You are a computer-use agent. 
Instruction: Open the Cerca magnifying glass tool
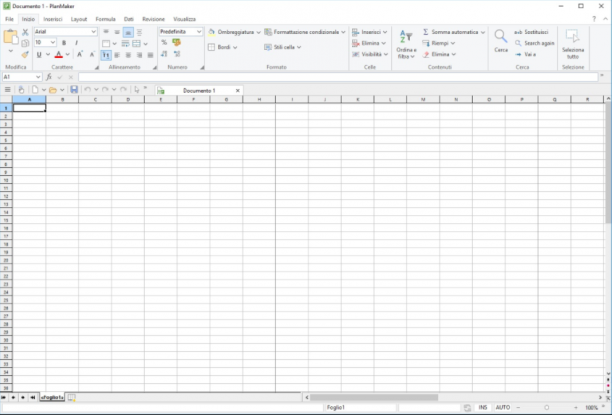[501, 41]
